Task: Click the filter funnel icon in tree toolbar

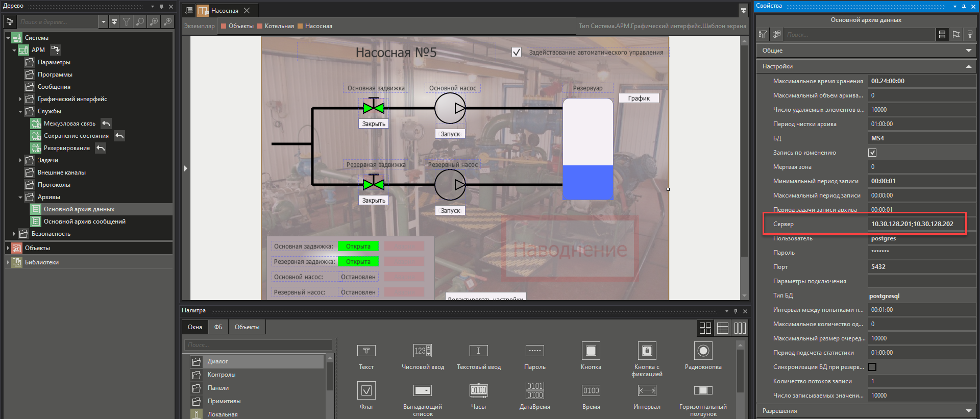Action: coord(126,22)
